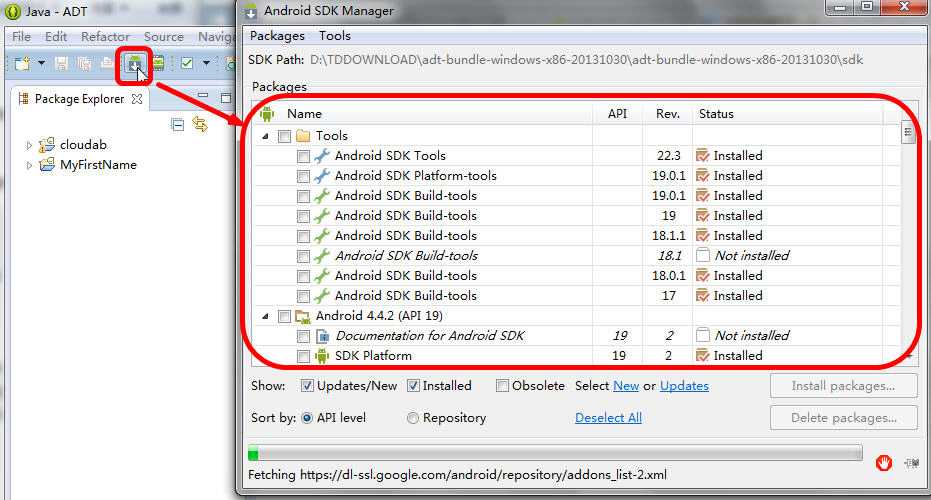Click the Print icon in ADT toolbar
The width and height of the screenshot is (931, 500).
(x=107, y=63)
